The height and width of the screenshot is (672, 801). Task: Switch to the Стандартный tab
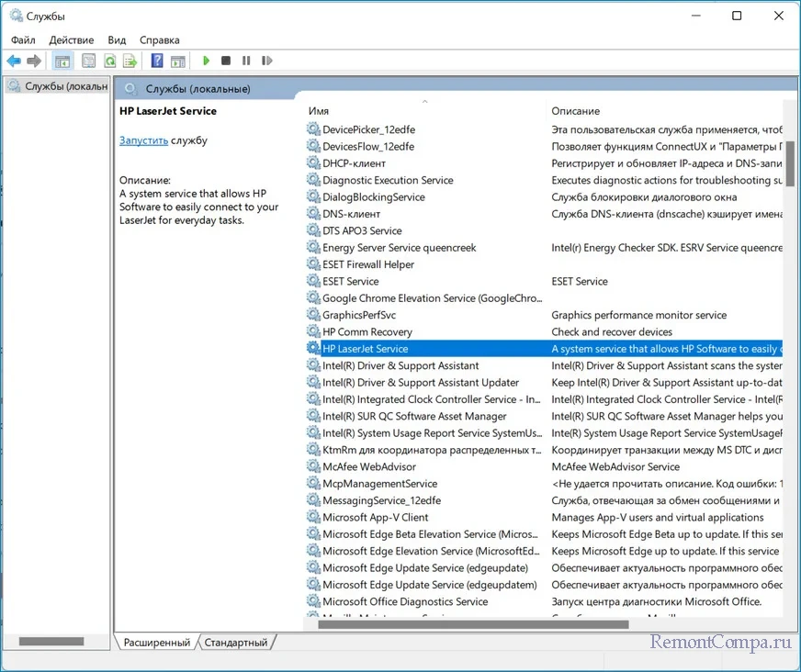coord(236,643)
